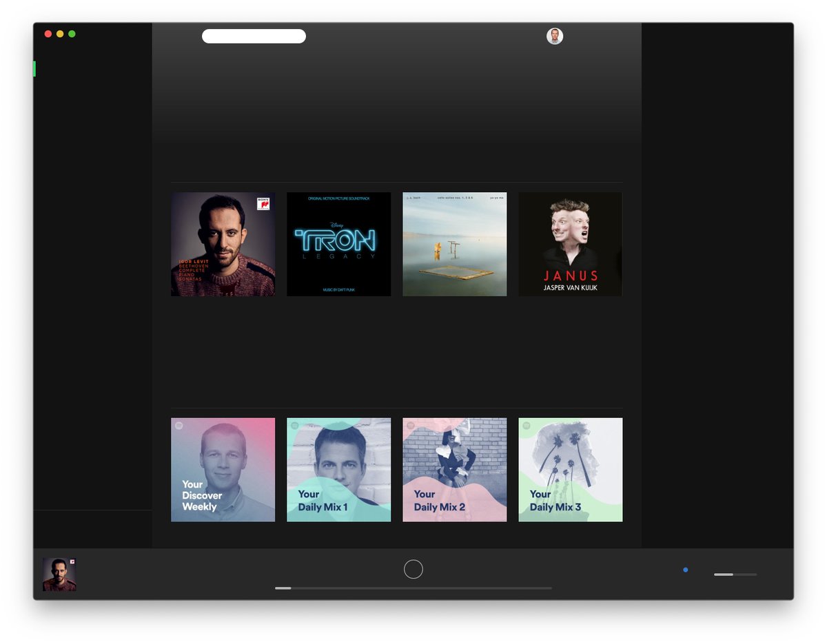Adjust the volume slider
827x644 pixels.
tap(735, 574)
